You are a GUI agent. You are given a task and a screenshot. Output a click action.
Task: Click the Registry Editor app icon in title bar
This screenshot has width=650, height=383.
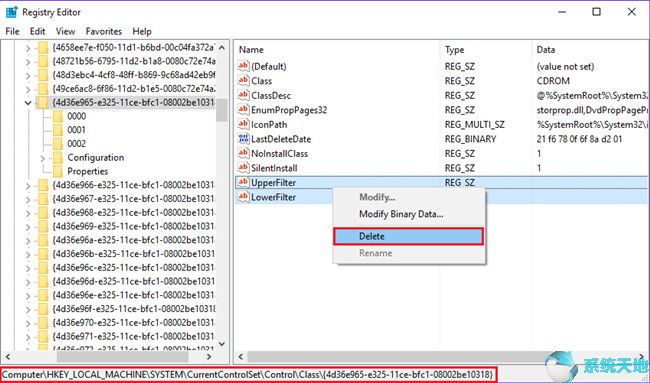point(11,12)
